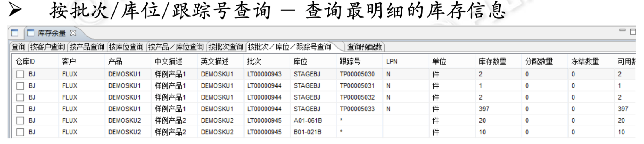Click the 批次 column header

[254, 61]
